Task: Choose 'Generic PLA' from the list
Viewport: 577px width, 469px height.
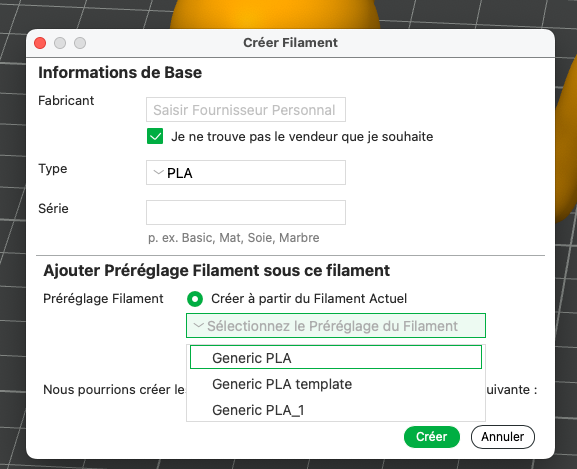Action: coord(336,358)
